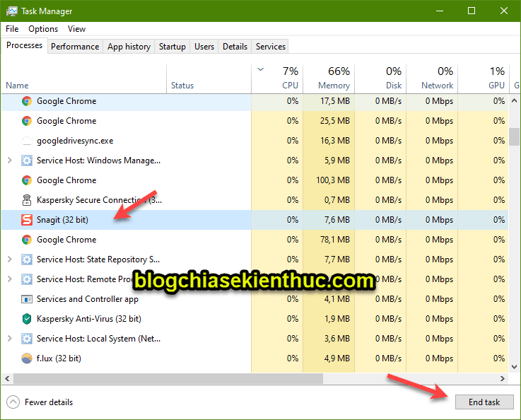Viewport: 521px width, 420px height.
Task: Select the googledrivesync.exe process name
Action: pos(75,141)
